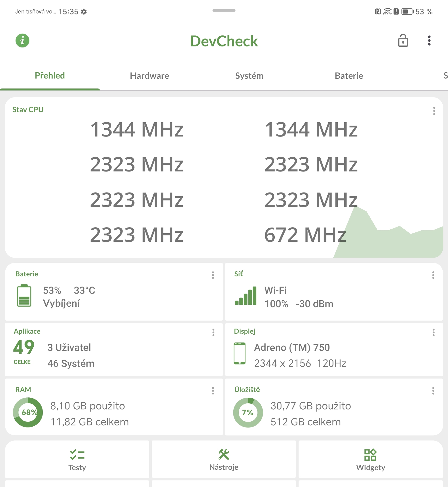Tap the NFC icon in status bar
Screen dimensions: 448x487
[378, 11]
